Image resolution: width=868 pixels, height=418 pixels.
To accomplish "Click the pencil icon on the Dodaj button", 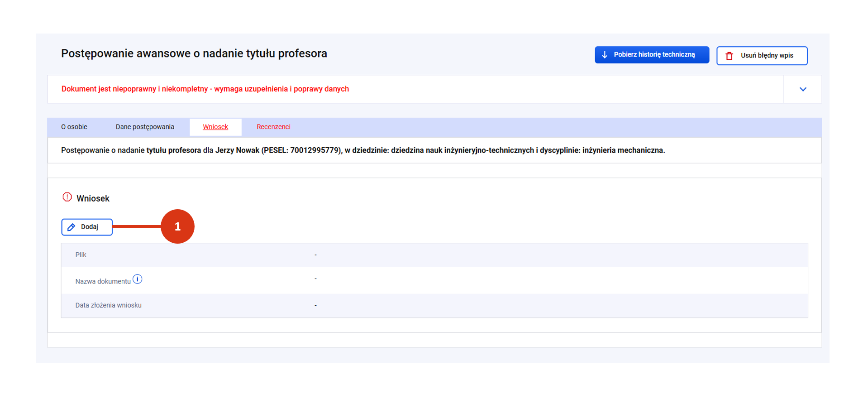I will point(72,227).
